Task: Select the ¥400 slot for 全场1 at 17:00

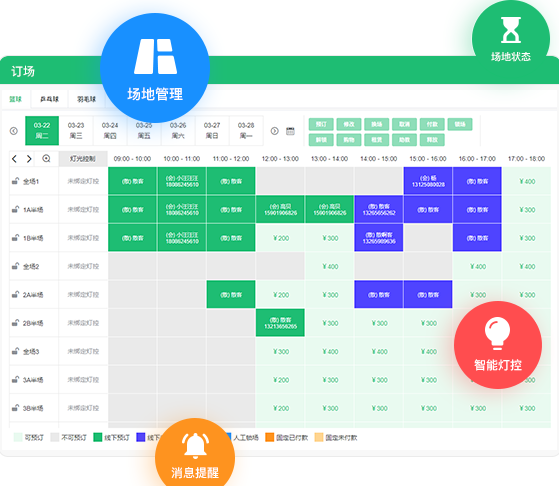Action: pos(527,181)
